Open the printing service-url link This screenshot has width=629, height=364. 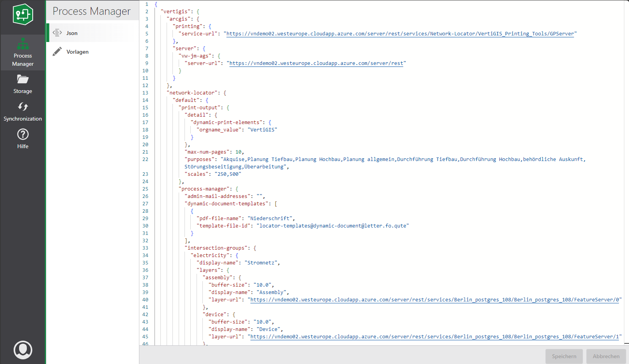(400, 34)
